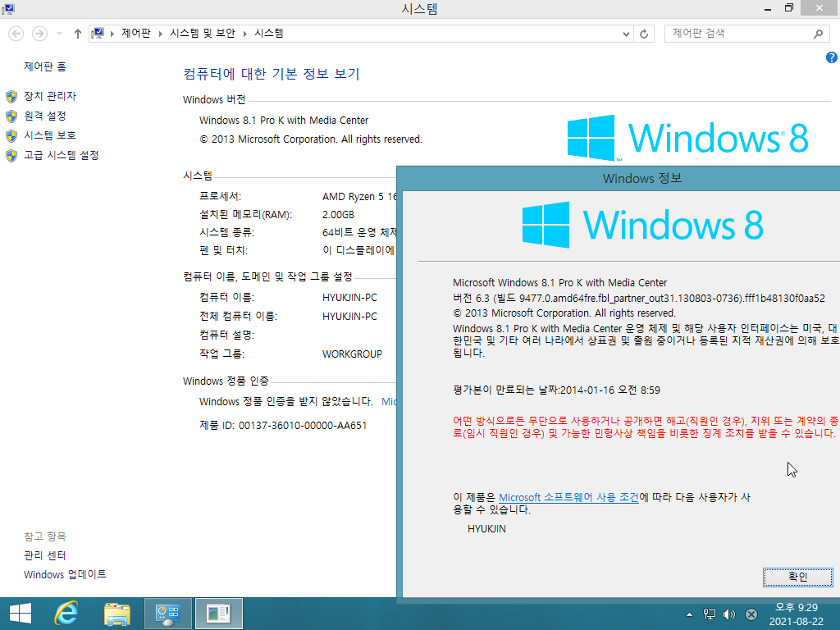This screenshot has height=630, width=840.
Task: Click shield icon beside 시스템 보호
Action: coord(11,135)
